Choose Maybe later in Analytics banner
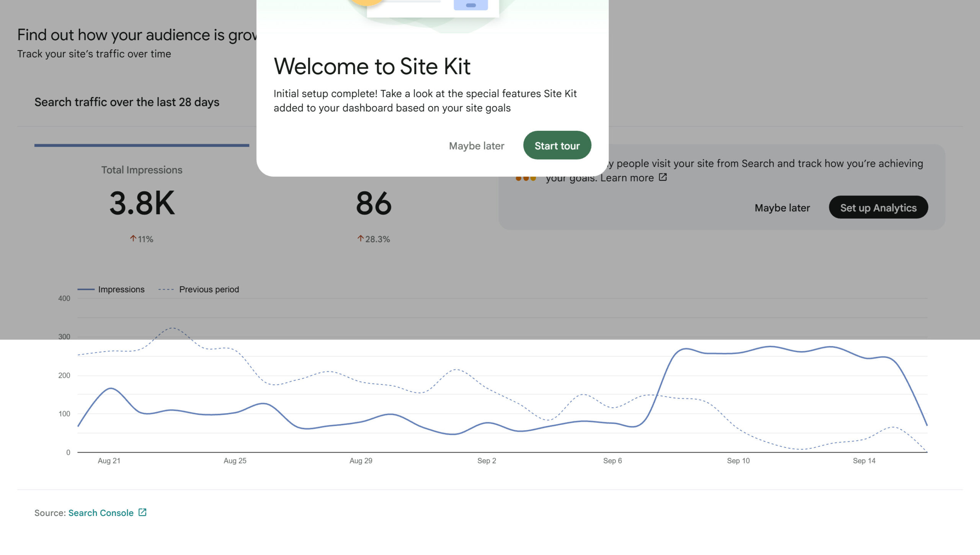 click(x=782, y=208)
